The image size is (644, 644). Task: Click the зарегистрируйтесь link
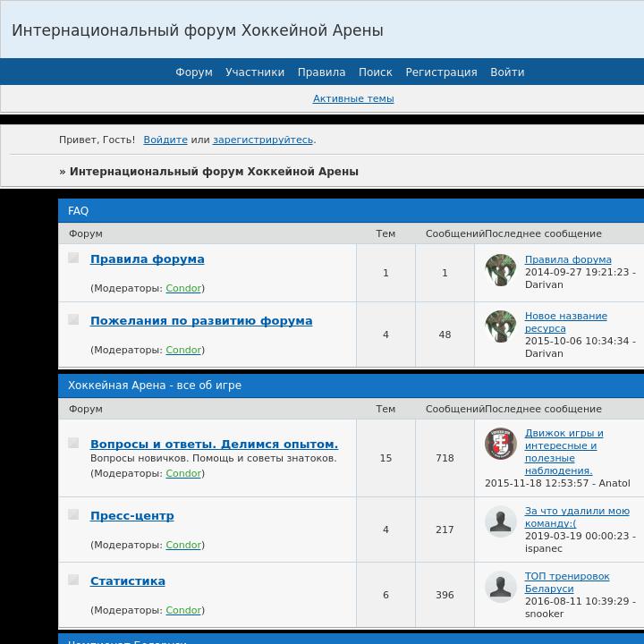click(x=263, y=140)
